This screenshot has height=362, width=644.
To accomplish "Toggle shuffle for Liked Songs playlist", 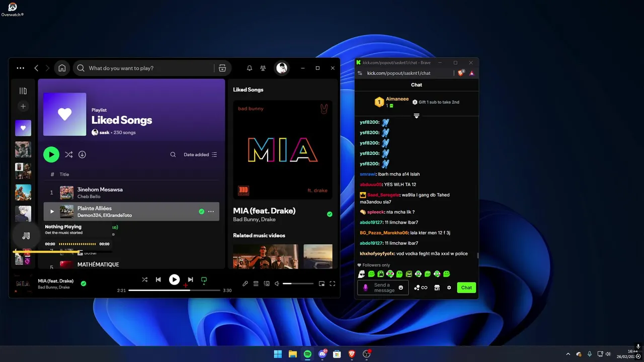I will (x=68, y=154).
